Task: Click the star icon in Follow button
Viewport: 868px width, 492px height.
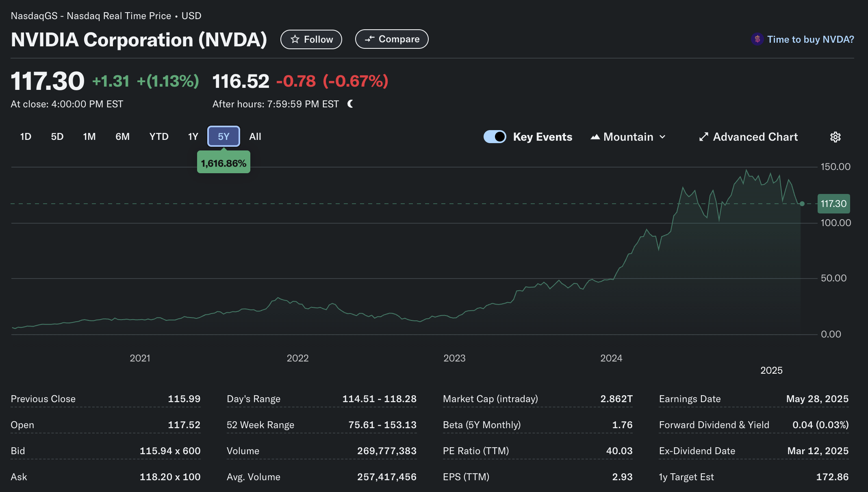Action: (x=295, y=39)
